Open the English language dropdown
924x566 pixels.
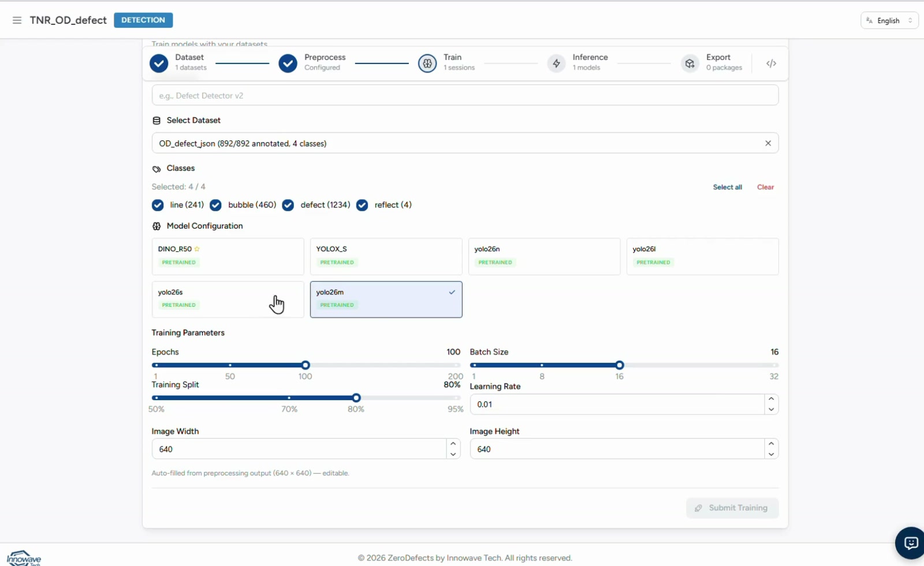point(889,21)
